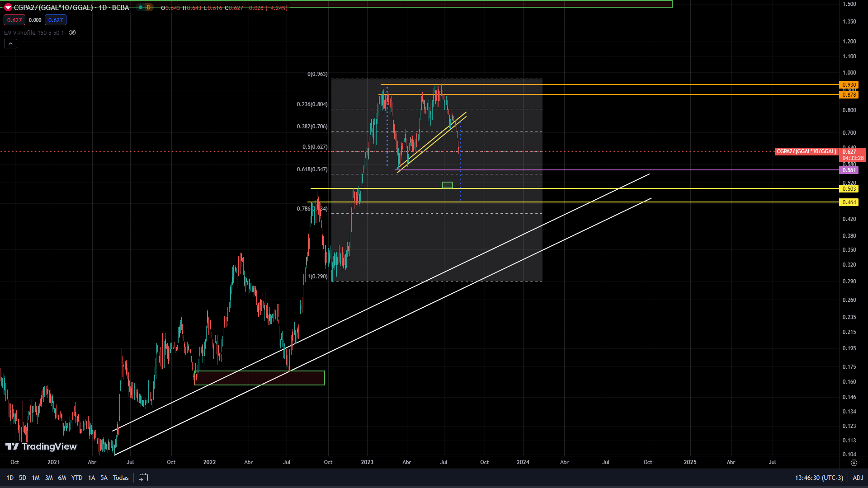Click the -0.028 (-4.24%) change value
The height and width of the screenshot is (488, 868).
point(268,8)
